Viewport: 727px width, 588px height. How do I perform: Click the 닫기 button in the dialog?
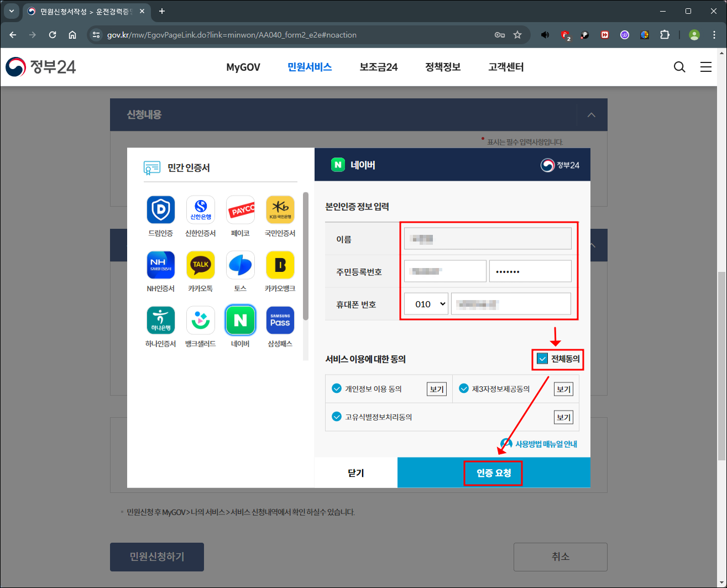pos(356,473)
